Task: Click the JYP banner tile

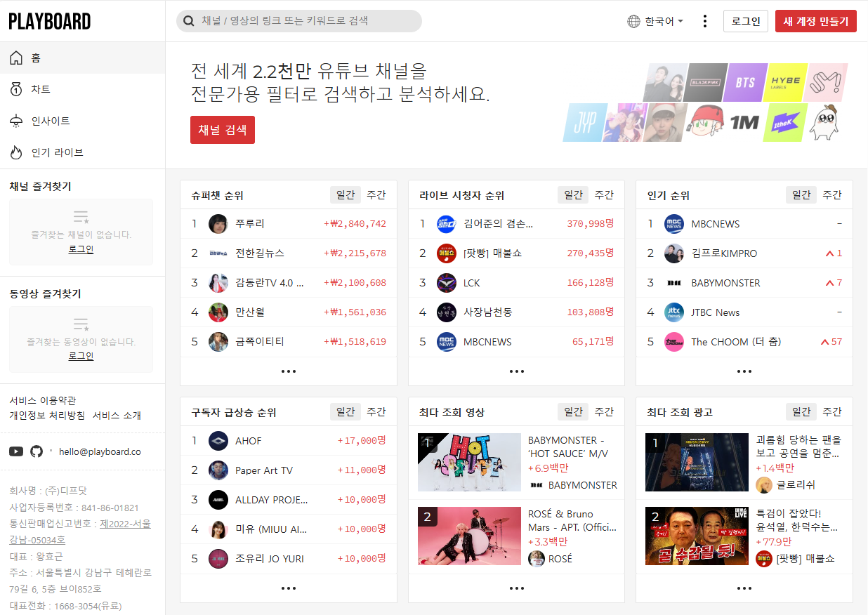Action: pyautogui.click(x=584, y=122)
